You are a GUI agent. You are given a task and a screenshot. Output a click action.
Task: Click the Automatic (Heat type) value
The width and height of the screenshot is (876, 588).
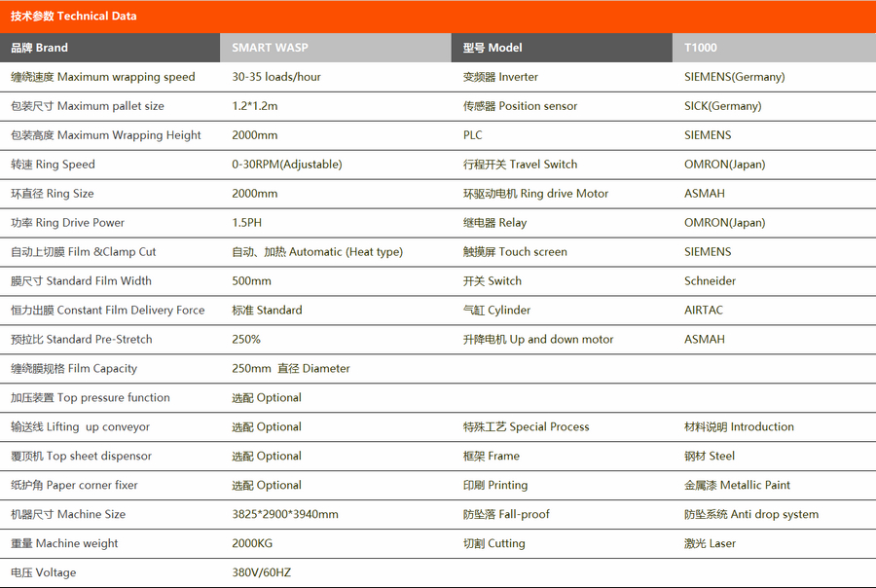pyautogui.click(x=317, y=252)
